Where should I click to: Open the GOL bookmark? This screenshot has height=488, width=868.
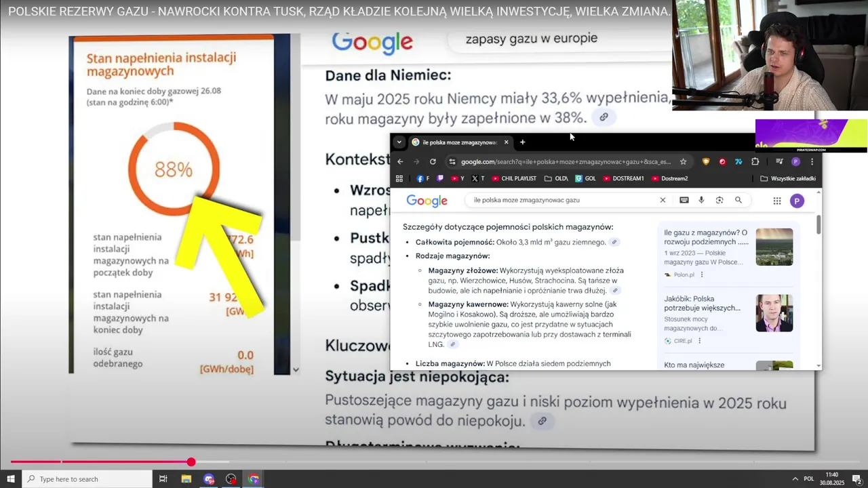586,178
